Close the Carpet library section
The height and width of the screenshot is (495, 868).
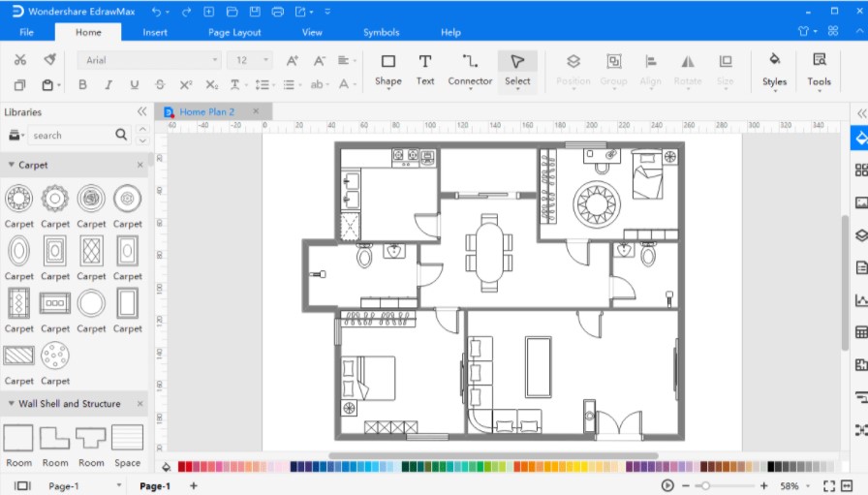coord(140,165)
